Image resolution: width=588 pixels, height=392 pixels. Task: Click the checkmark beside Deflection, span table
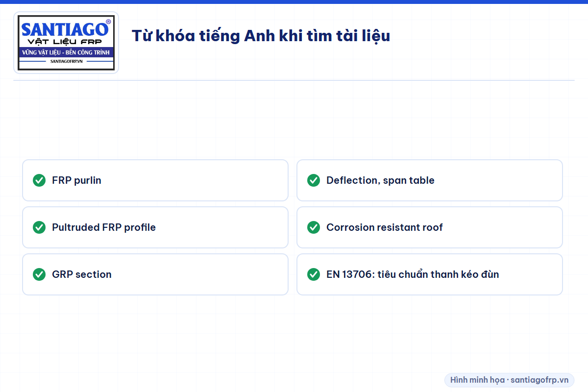click(x=314, y=180)
